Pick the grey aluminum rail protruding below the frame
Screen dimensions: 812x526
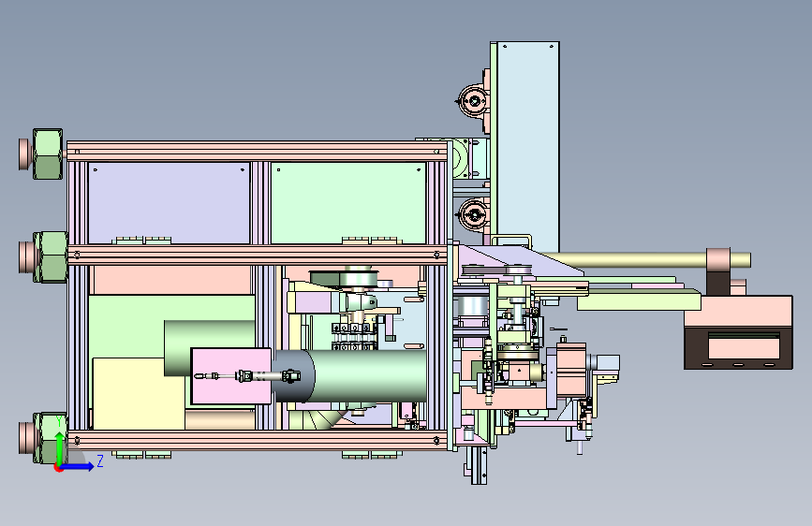pyautogui.click(x=478, y=465)
